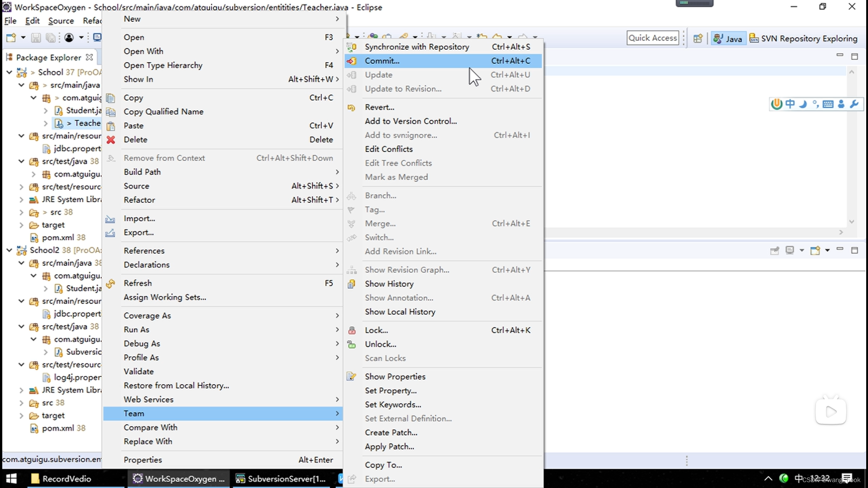Collapse src/test/java 38 under School2
This screenshot has height=488, width=868.
pos(21,326)
